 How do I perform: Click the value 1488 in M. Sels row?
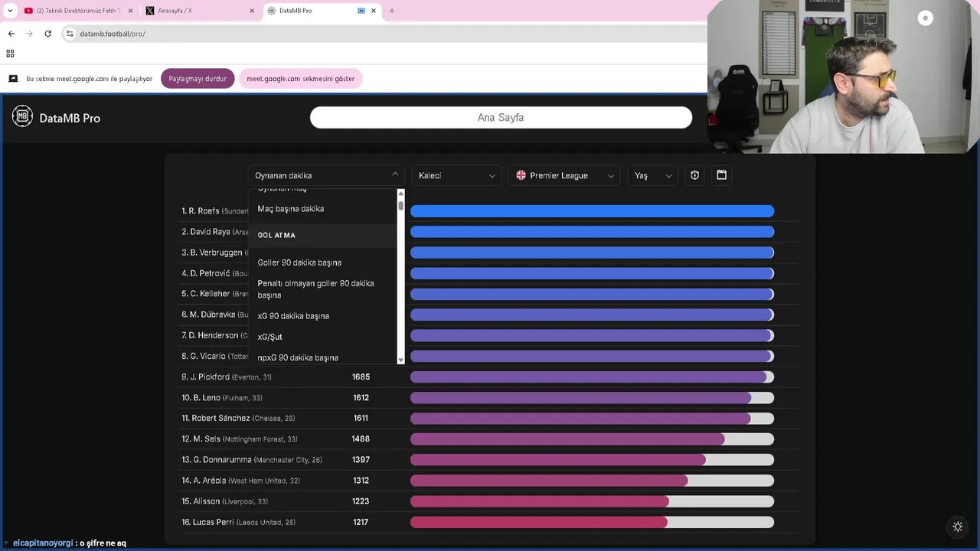(361, 439)
